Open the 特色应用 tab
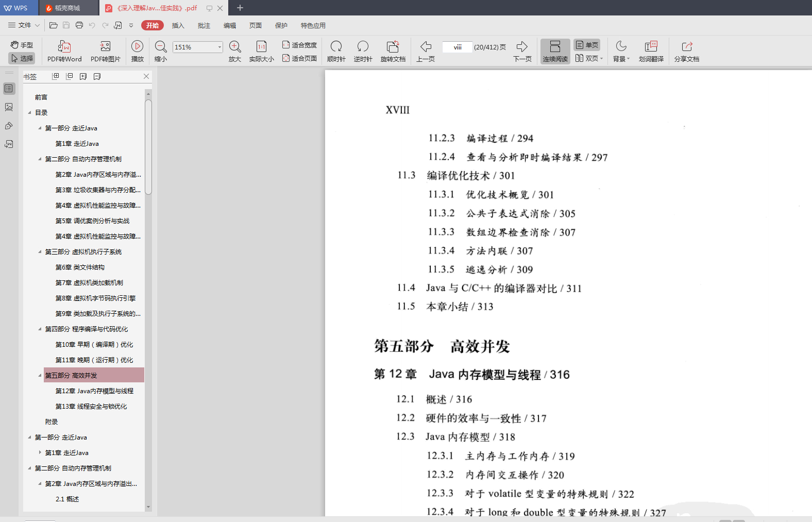 pos(313,25)
